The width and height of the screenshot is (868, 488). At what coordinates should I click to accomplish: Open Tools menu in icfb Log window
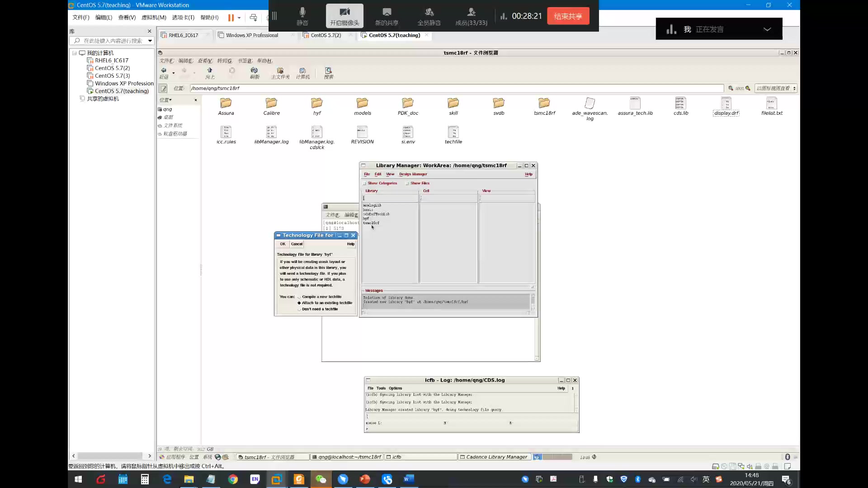coord(381,388)
